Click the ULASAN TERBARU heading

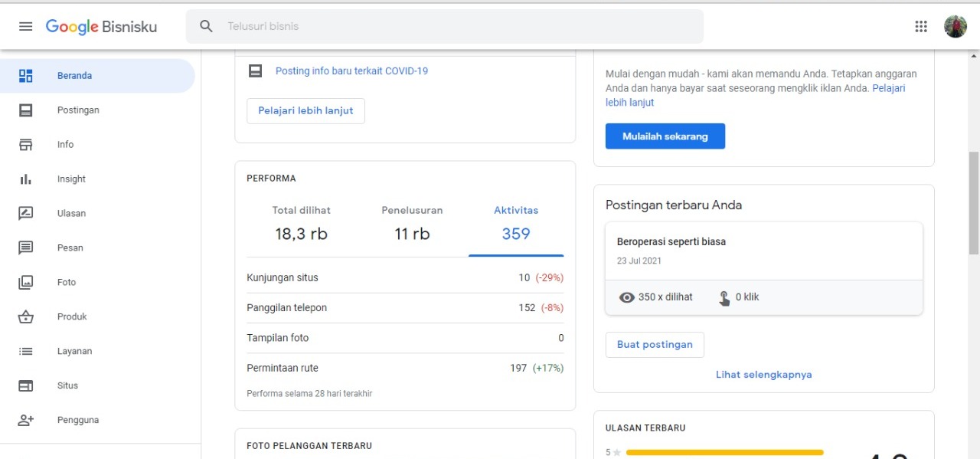(x=645, y=428)
